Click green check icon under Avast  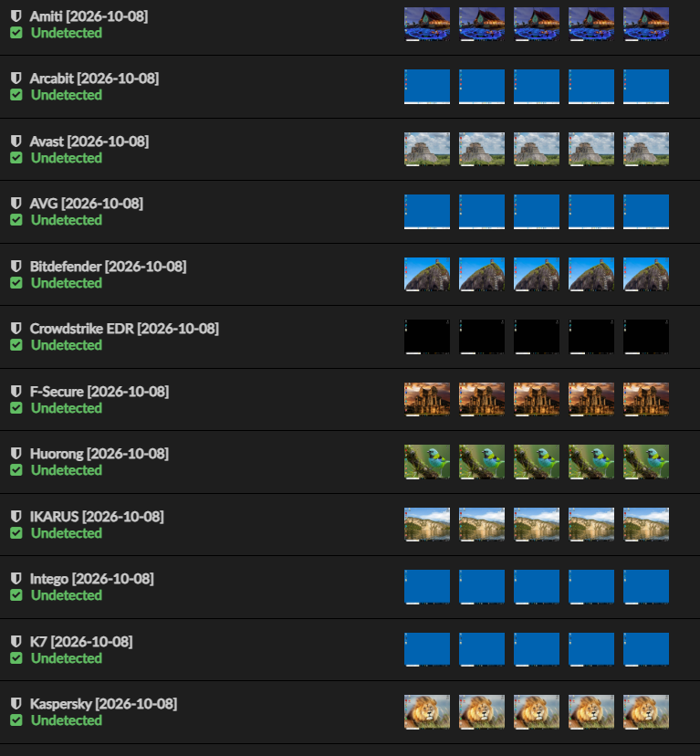16,158
